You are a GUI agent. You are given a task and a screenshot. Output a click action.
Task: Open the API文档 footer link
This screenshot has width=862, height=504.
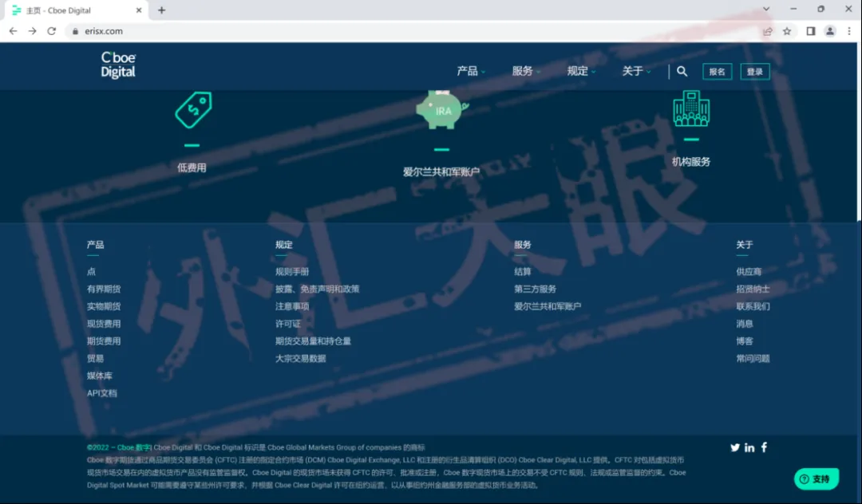pyautogui.click(x=101, y=393)
